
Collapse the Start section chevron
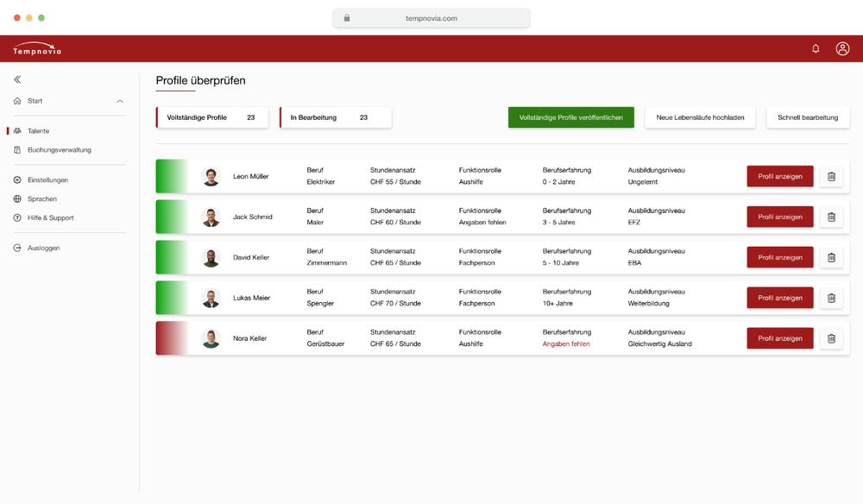coord(120,101)
